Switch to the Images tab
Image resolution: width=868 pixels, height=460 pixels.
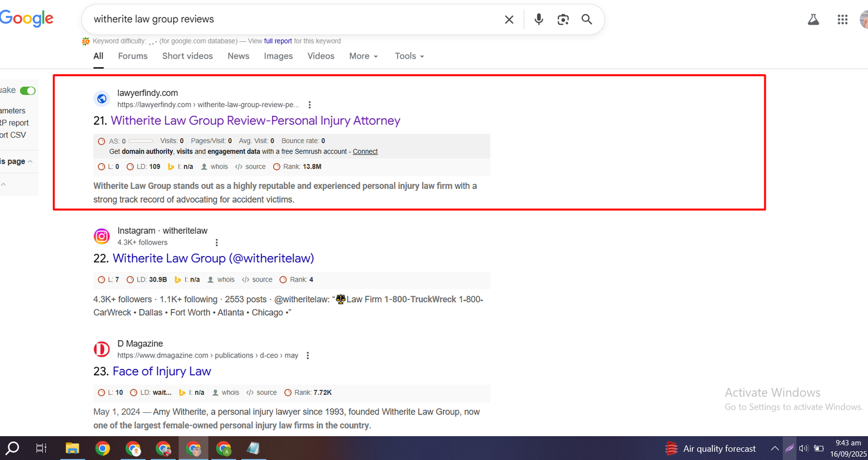point(278,56)
